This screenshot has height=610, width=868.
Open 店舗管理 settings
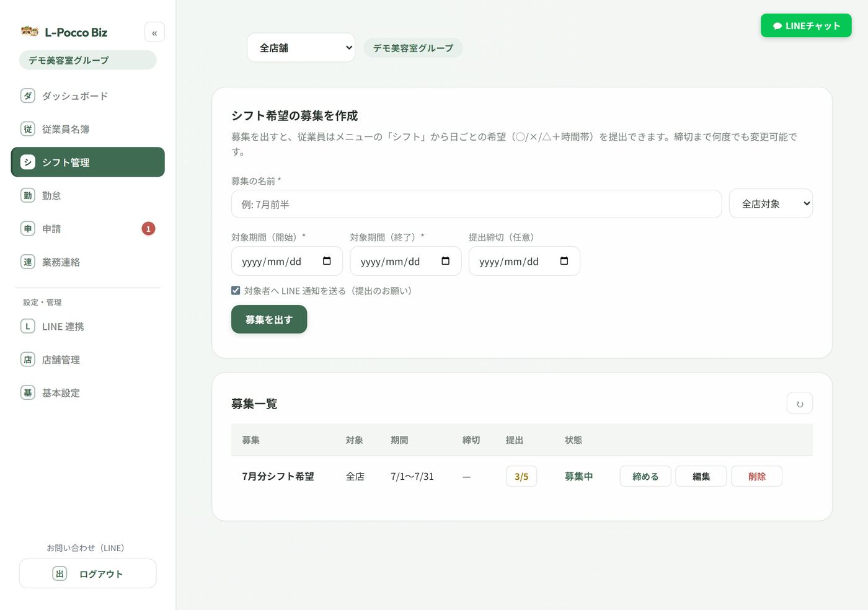(87, 360)
